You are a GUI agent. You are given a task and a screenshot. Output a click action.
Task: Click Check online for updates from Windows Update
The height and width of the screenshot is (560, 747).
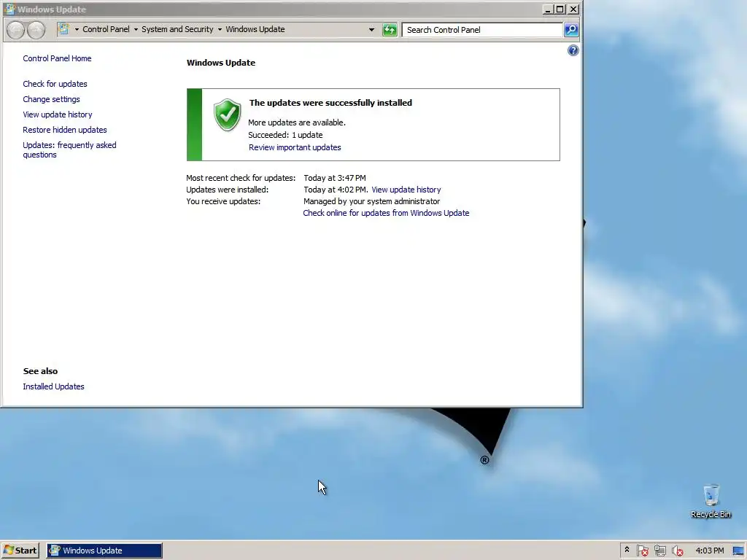(x=386, y=213)
